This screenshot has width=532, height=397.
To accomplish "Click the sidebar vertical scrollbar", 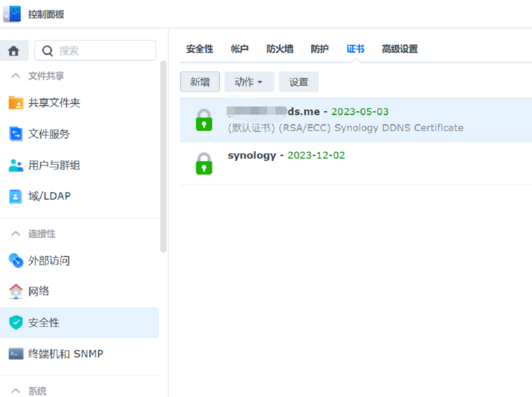I will 163,156.
